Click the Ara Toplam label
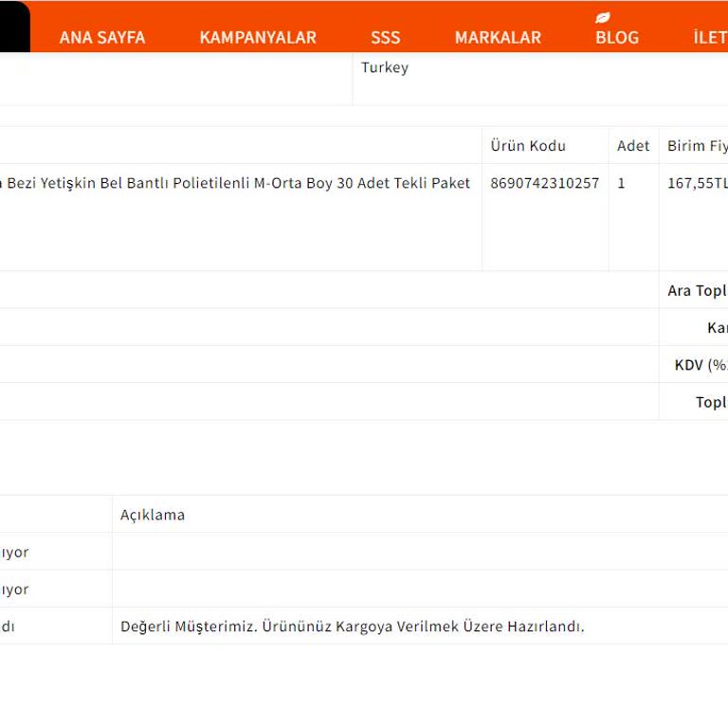Viewport: 728px width, 728px height. point(698,291)
